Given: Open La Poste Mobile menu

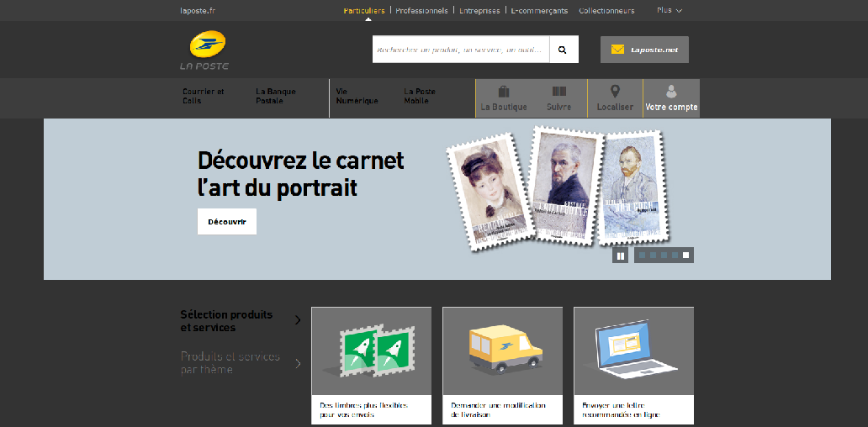Looking at the screenshot, I should (x=420, y=96).
